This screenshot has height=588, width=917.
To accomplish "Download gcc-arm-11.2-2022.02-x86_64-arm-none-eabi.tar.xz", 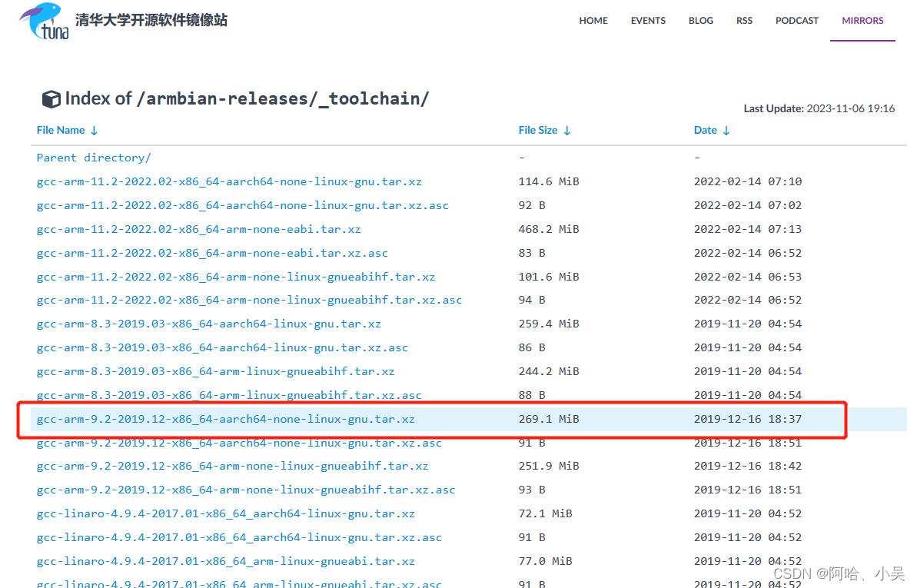I will click(198, 229).
